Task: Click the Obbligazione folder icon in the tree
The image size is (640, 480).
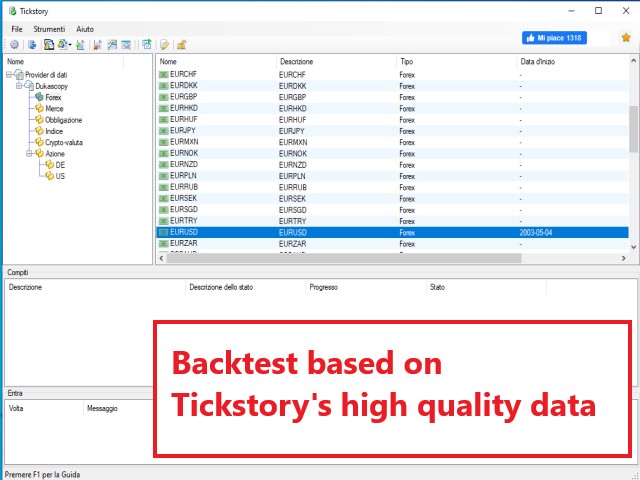Action: [x=39, y=120]
